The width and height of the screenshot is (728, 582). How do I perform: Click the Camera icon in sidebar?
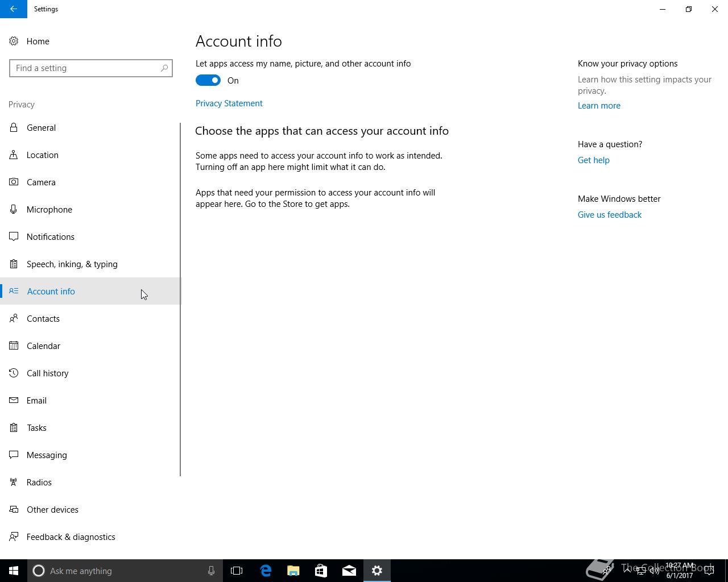(x=14, y=182)
